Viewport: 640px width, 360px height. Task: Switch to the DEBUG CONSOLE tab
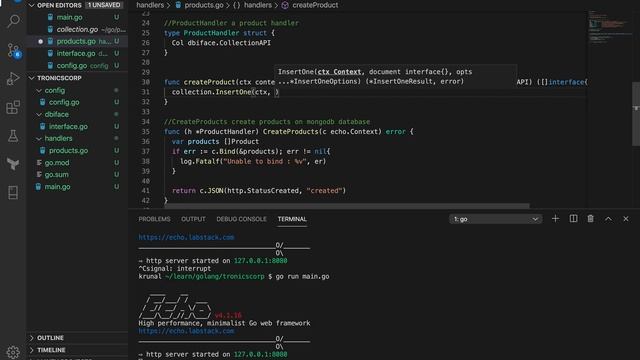coord(241,219)
